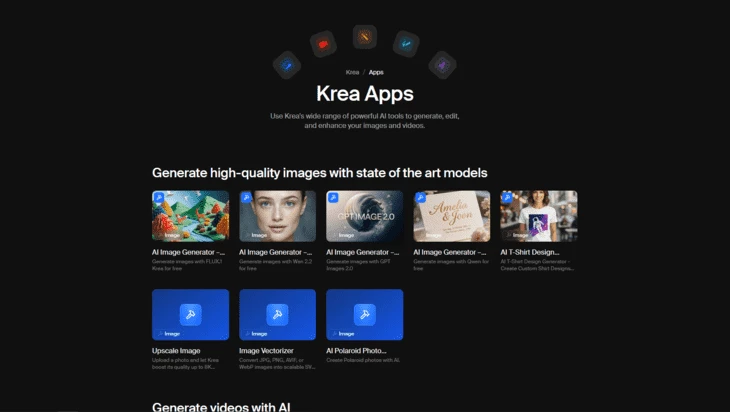Click the Apps breadcrumb item

coord(376,72)
